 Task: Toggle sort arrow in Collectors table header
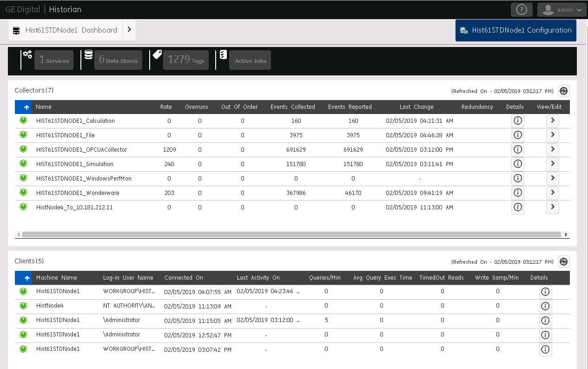(x=27, y=107)
